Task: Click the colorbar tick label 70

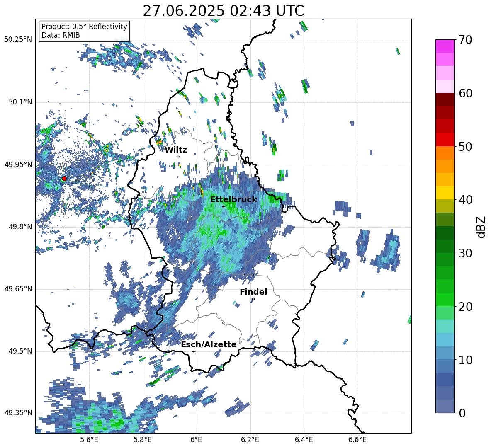Action: point(465,40)
